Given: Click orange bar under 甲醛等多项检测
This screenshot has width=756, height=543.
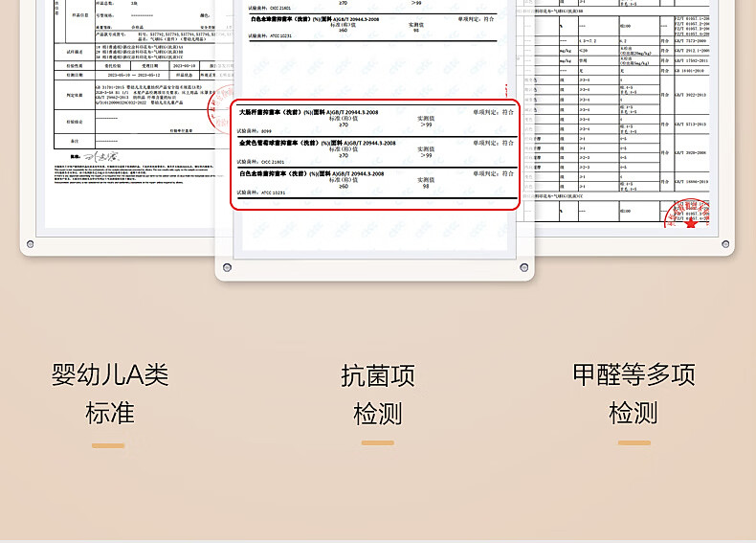Looking at the screenshot, I should click(634, 443).
